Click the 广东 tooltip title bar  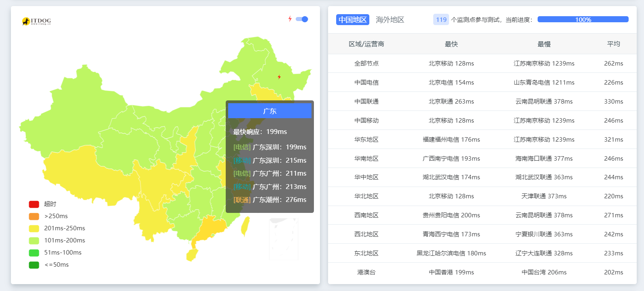[x=269, y=111]
